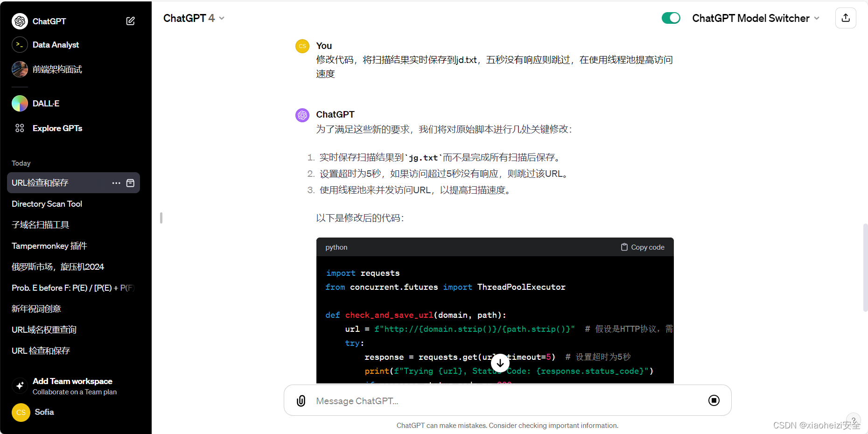This screenshot has height=434, width=868.
Task: Click the Today section heading
Action: (x=21, y=163)
